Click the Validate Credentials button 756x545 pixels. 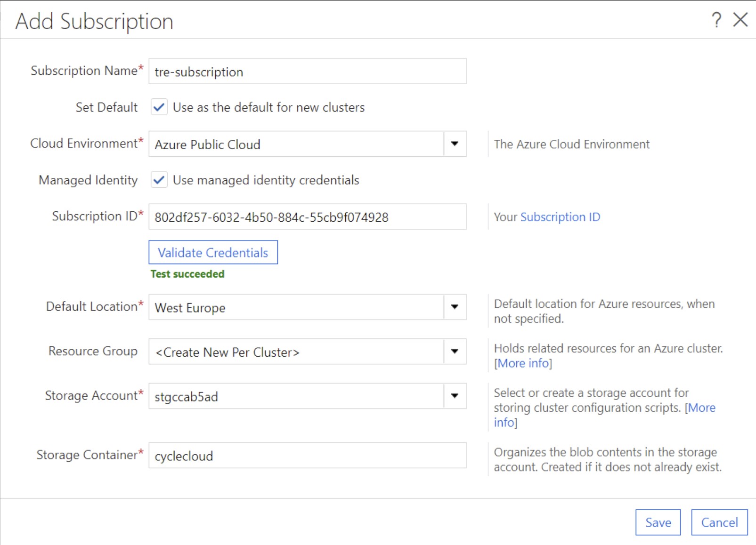point(212,252)
